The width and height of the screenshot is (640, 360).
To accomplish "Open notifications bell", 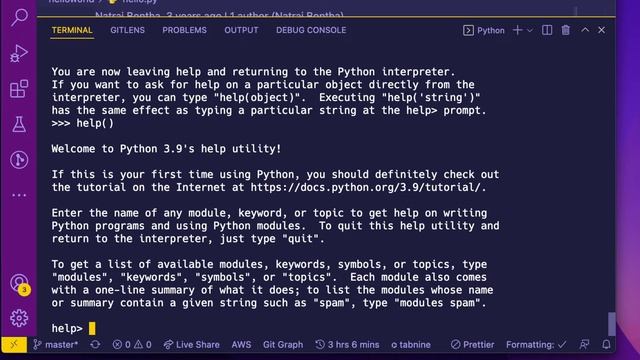I will tap(607, 345).
